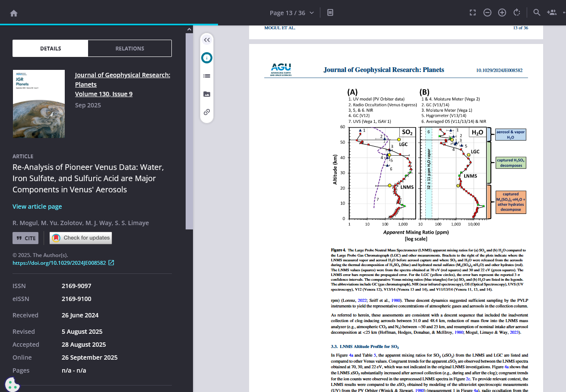
Task: Open the Page 13 / 36 dropdown
Action: click(291, 13)
